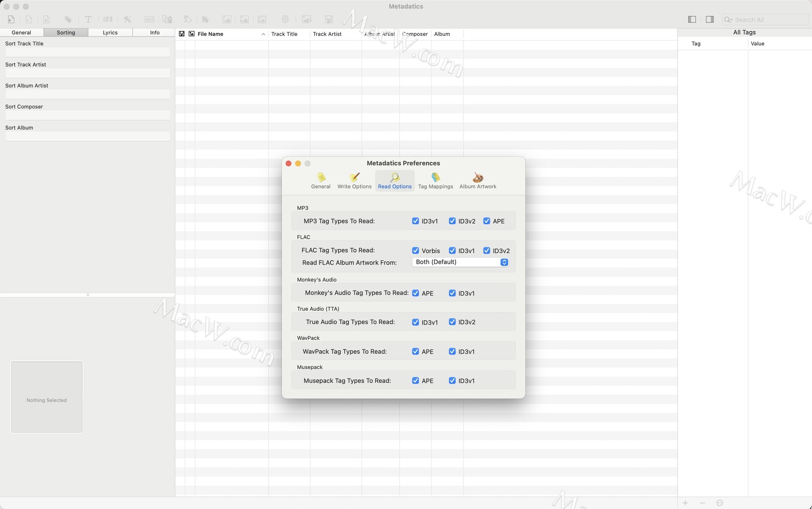
Task: Open Write Options preferences pane
Action: pos(354,181)
